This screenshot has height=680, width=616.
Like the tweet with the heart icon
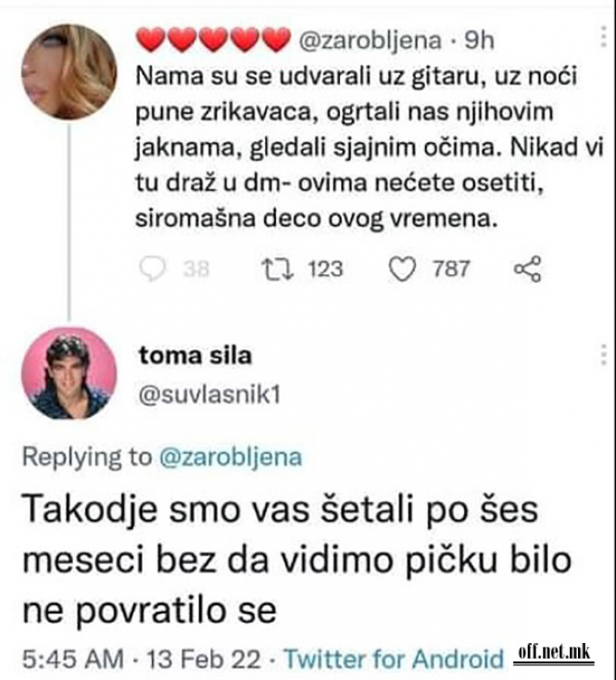click(x=400, y=270)
